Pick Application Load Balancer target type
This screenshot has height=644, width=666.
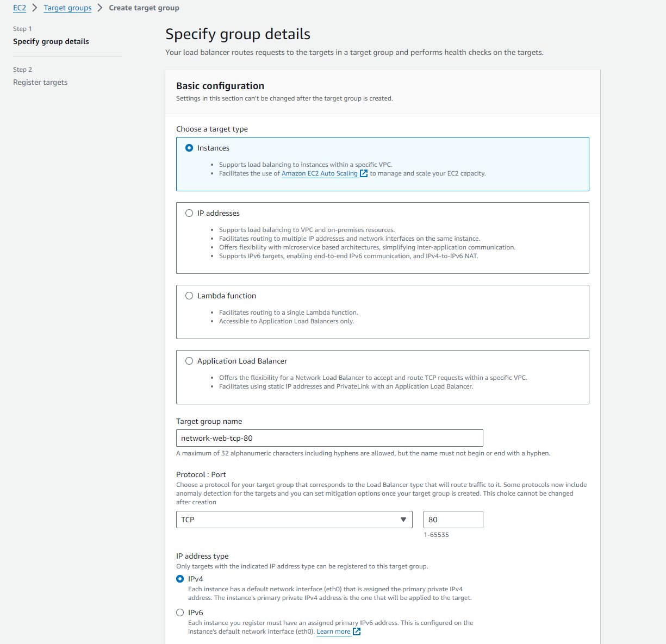(x=189, y=361)
